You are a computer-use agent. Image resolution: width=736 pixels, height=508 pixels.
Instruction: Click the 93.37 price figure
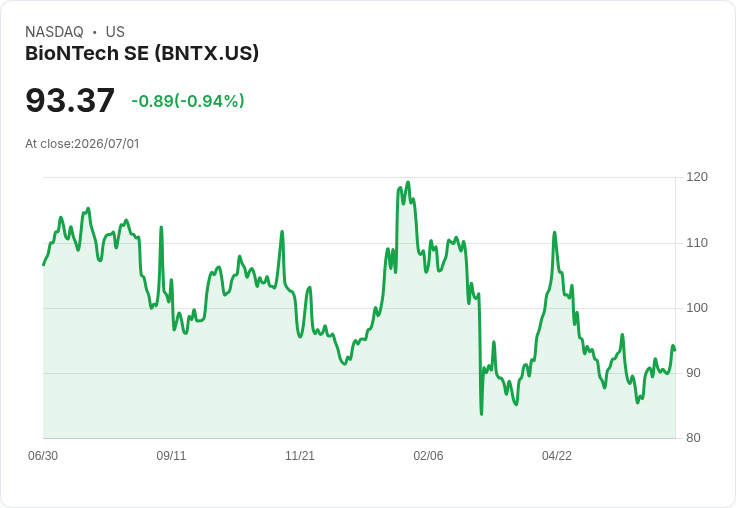70,100
